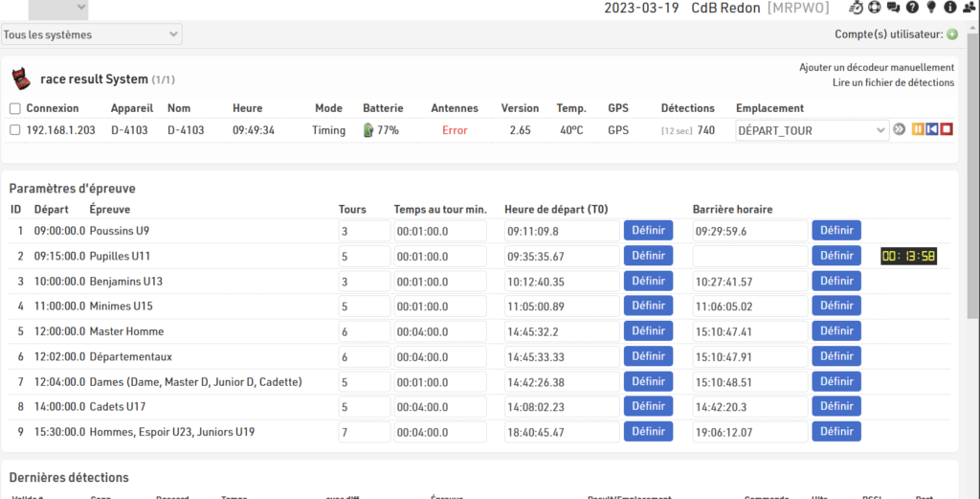The height and width of the screenshot is (499, 980).
Task: Click Lire un fichier de détections
Action: tap(893, 82)
